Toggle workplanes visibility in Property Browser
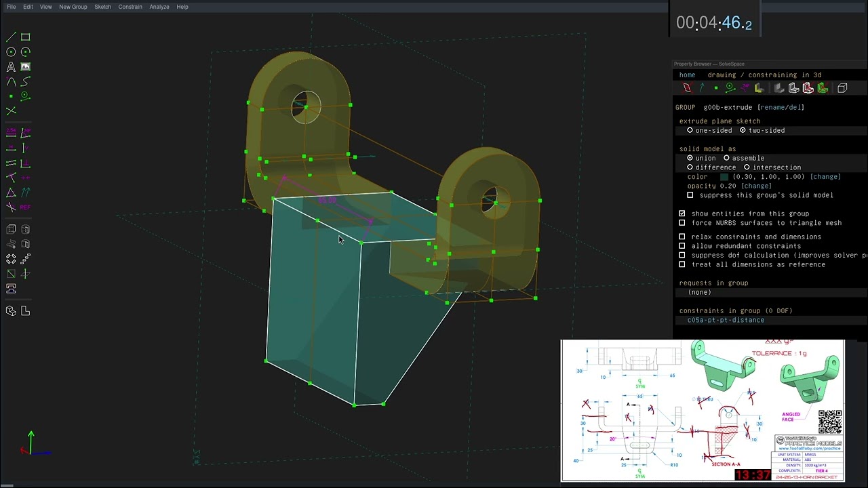 tap(687, 88)
